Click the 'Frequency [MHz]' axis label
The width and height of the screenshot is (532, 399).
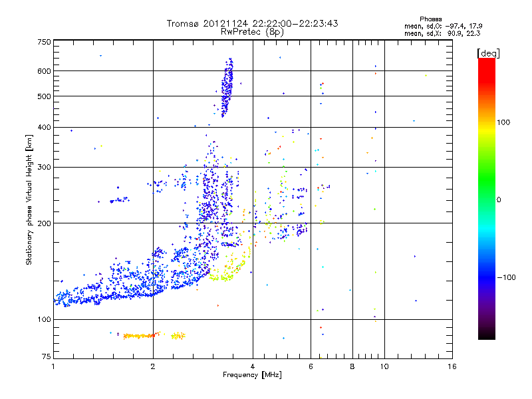(252, 375)
